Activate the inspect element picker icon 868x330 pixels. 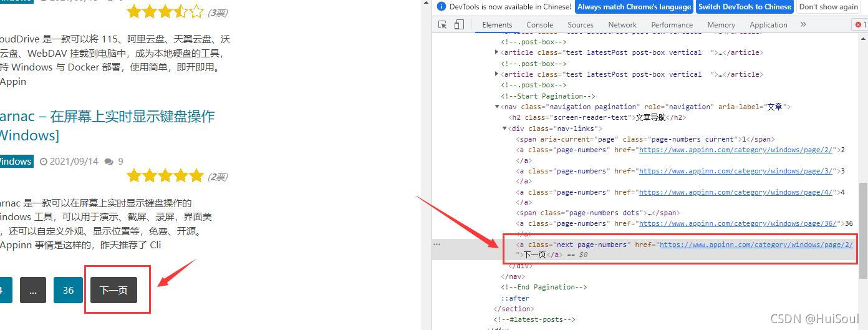443,25
